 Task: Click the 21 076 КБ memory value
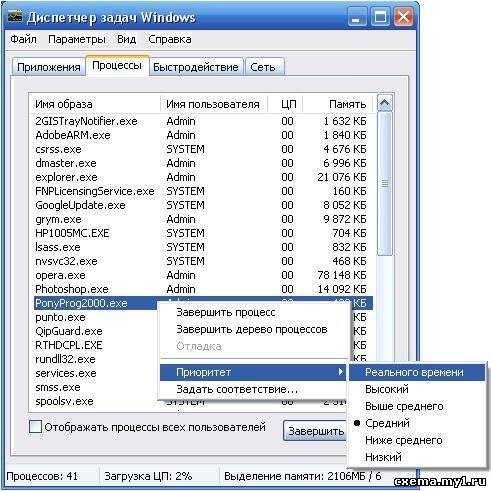tap(342, 177)
